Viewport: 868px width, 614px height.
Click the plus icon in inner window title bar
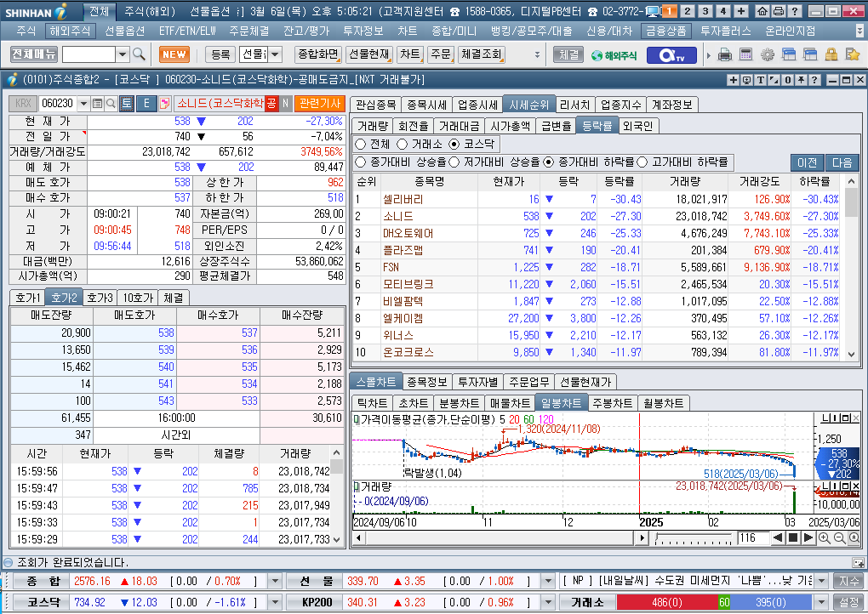(x=734, y=80)
